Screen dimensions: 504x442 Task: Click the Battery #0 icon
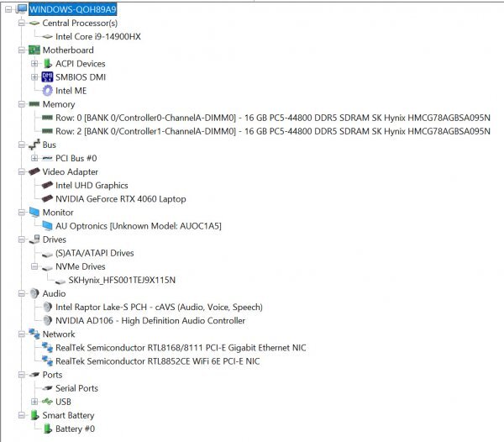47,429
